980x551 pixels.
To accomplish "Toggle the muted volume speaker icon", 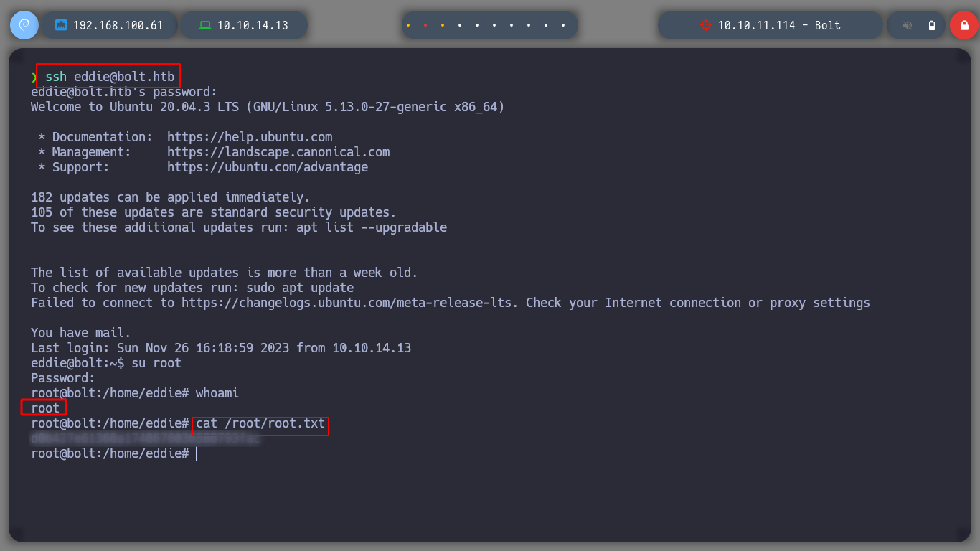I will (908, 25).
